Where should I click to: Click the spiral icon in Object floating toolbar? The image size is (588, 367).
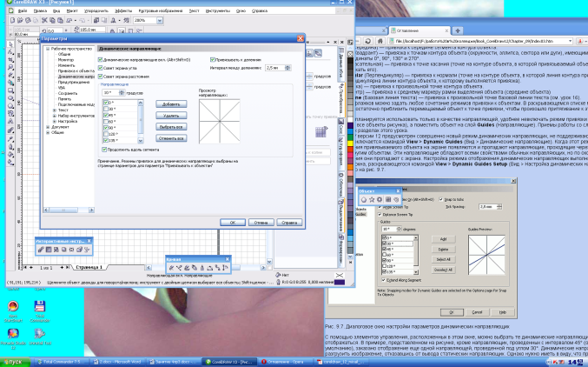(x=396, y=200)
